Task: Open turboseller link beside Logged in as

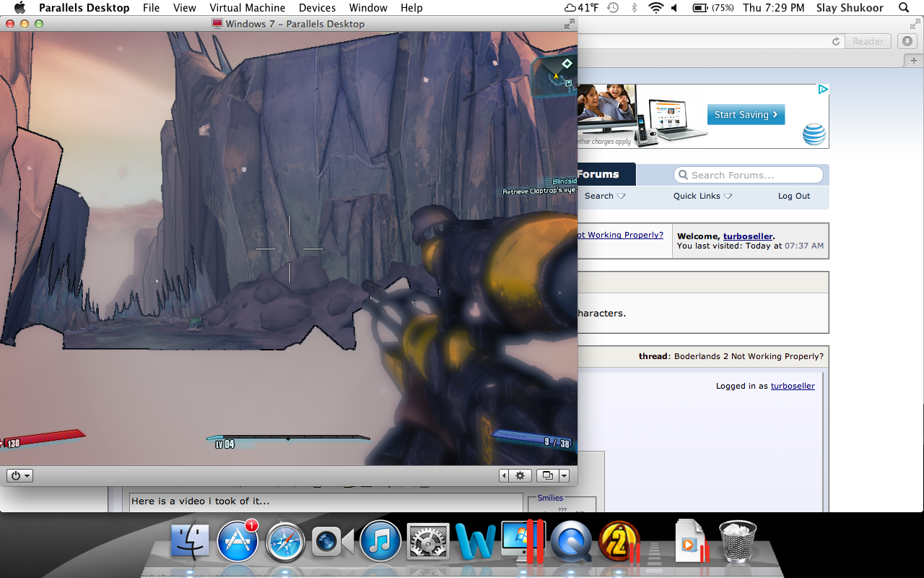Action: coord(793,386)
